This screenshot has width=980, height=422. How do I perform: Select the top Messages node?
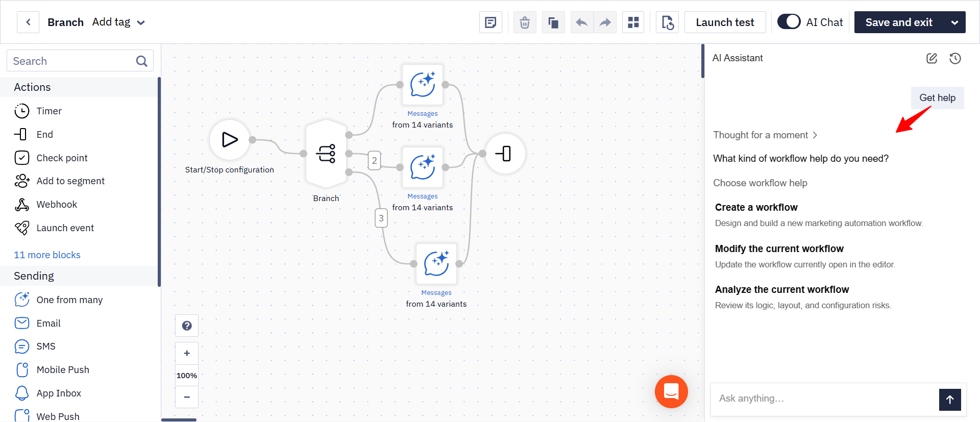[423, 85]
